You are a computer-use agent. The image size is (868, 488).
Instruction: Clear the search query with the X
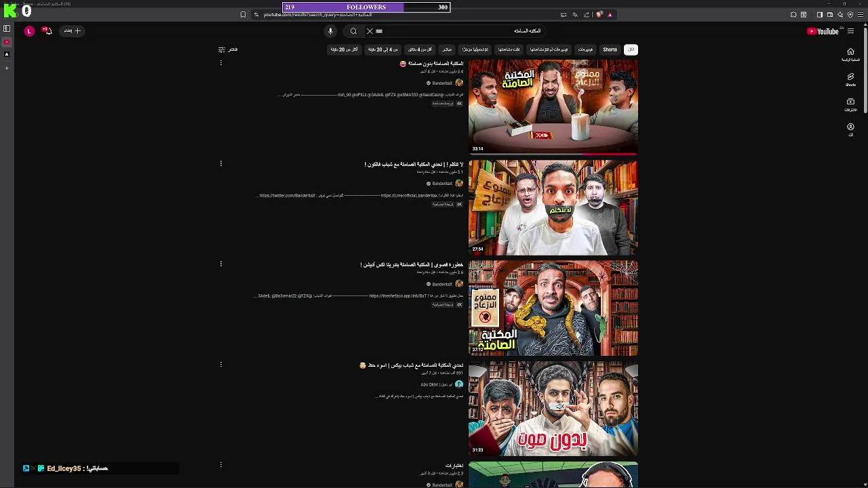click(370, 31)
